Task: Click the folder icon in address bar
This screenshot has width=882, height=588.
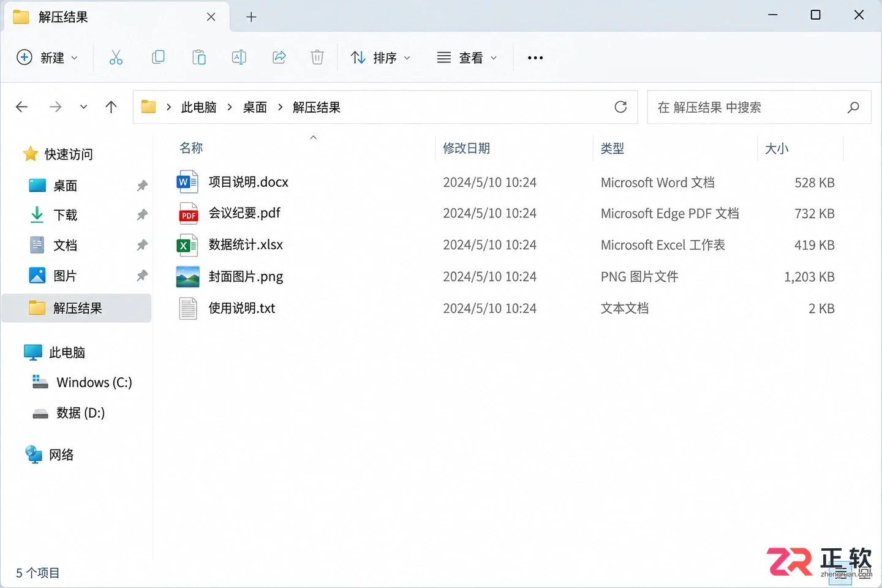Action: point(148,107)
